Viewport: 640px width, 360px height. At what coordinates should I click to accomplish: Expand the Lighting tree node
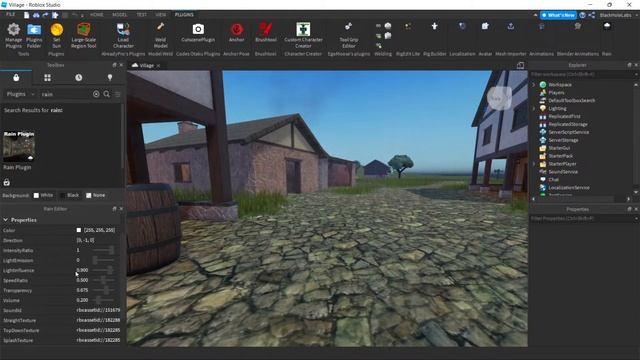(x=533, y=109)
